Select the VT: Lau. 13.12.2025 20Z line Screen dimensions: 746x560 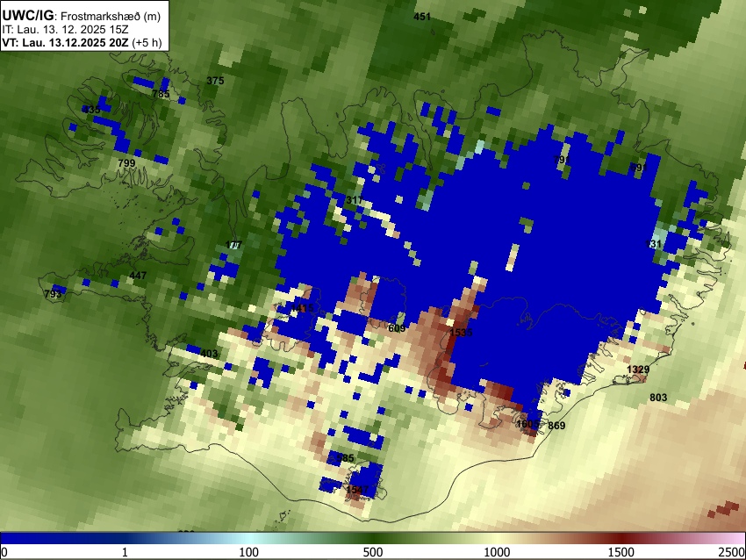pos(82,42)
